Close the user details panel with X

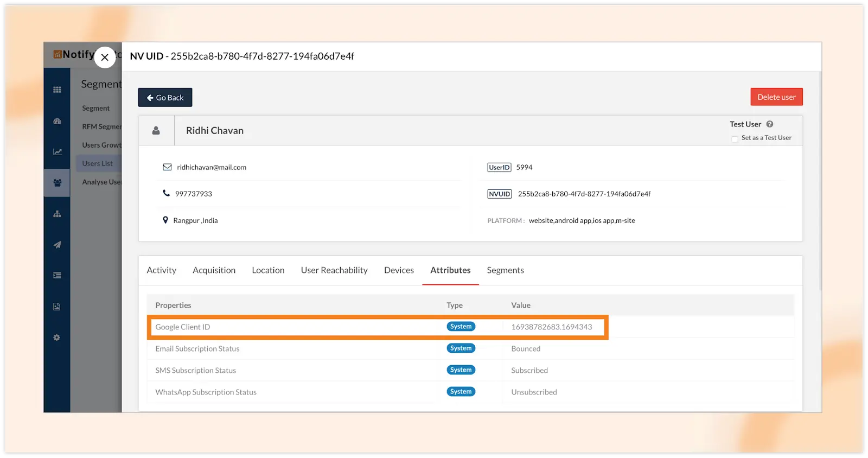click(105, 57)
